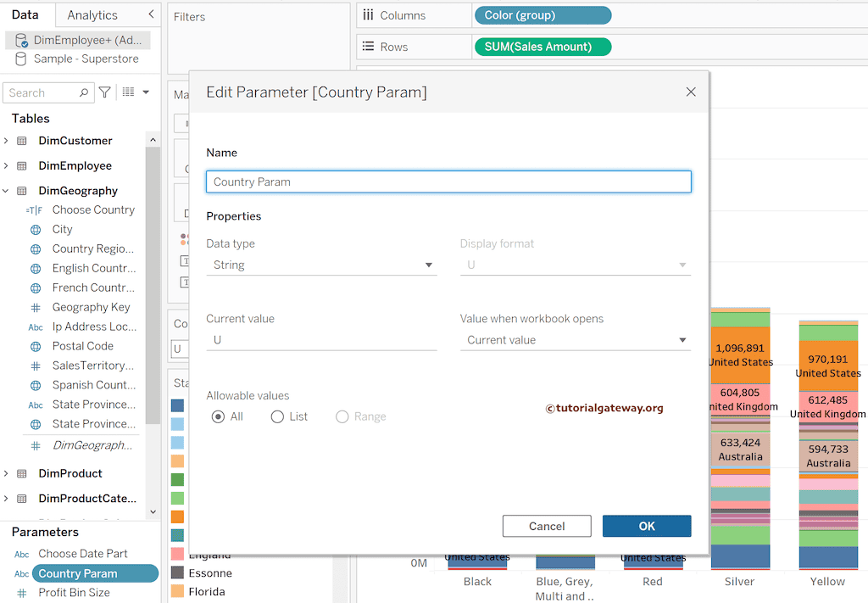The height and width of the screenshot is (603, 868).
Task: Click the Essonne legend color swatch
Action: 178,572
